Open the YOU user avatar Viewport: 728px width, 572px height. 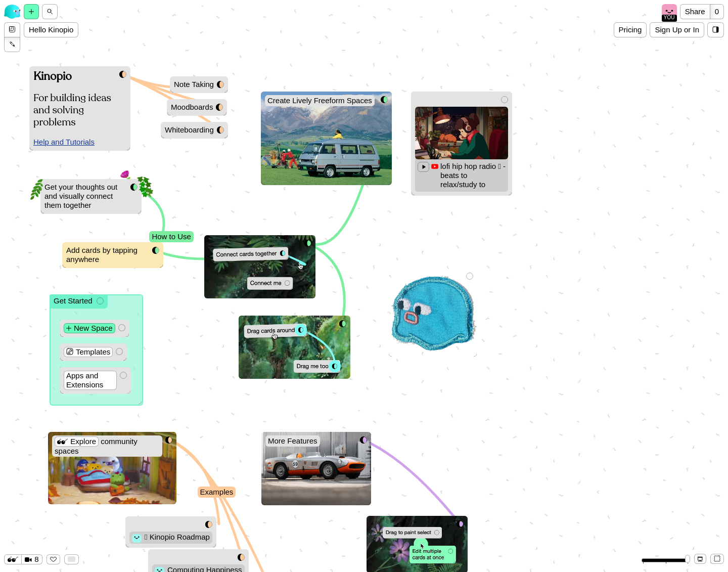(669, 13)
